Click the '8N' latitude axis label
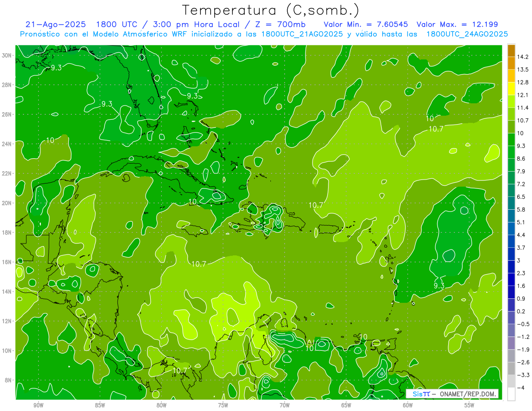The width and height of the screenshot is (532, 411). 9,380
